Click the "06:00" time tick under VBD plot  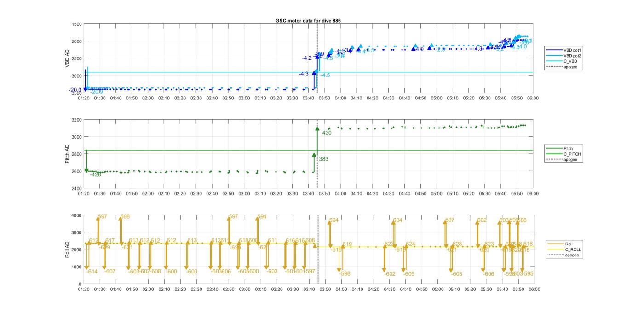(533, 98)
